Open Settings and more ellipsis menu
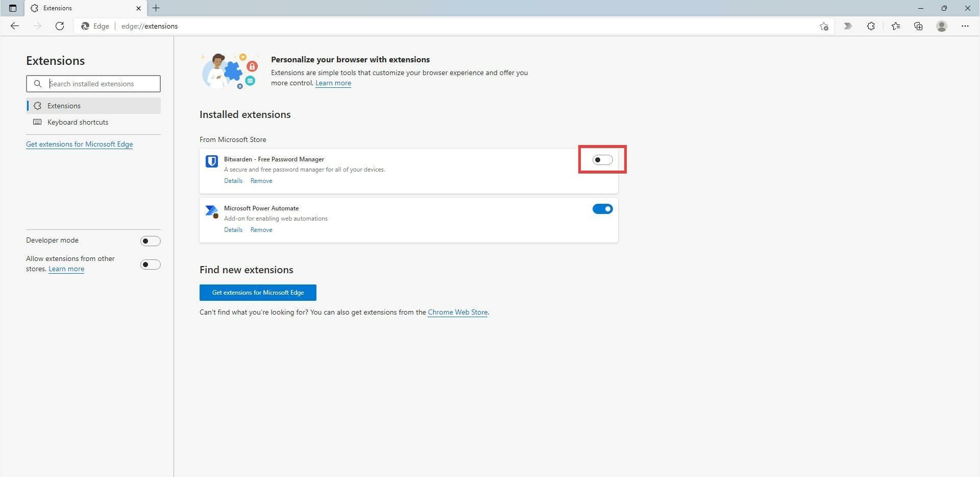This screenshot has height=477, width=980. click(965, 26)
